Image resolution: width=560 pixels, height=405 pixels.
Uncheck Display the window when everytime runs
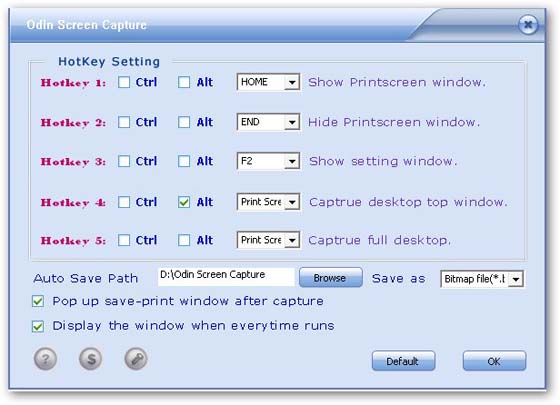[x=38, y=326]
